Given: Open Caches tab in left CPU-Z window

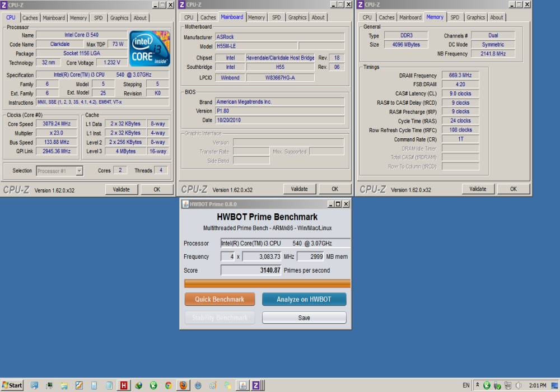Looking at the screenshot, I should point(30,18).
